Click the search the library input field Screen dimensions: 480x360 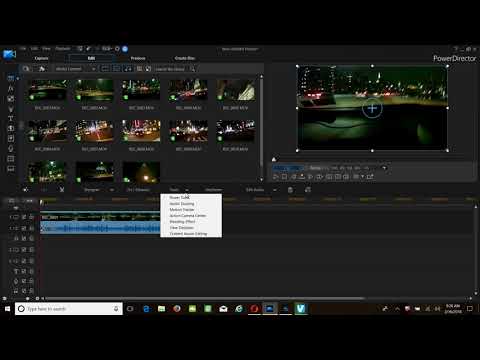point(170,69)
